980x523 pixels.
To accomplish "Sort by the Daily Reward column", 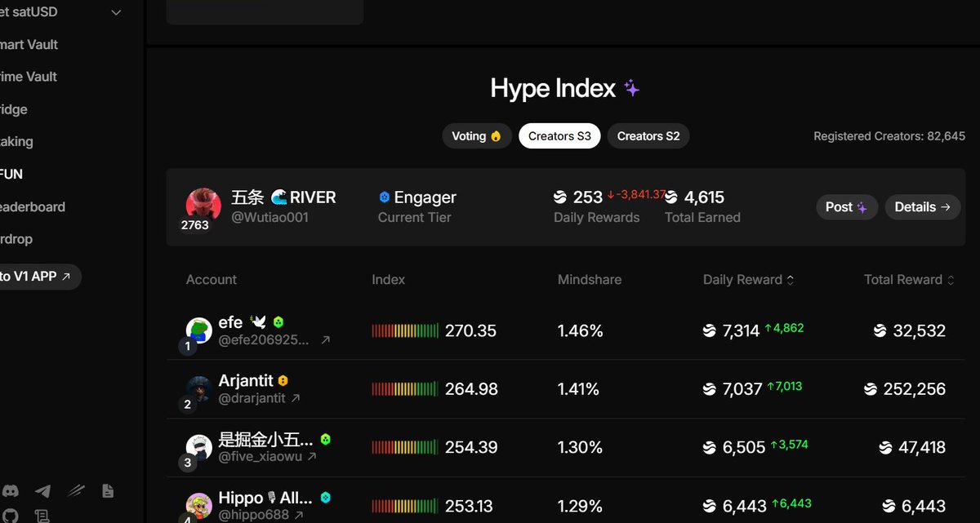I will point(748,280).
